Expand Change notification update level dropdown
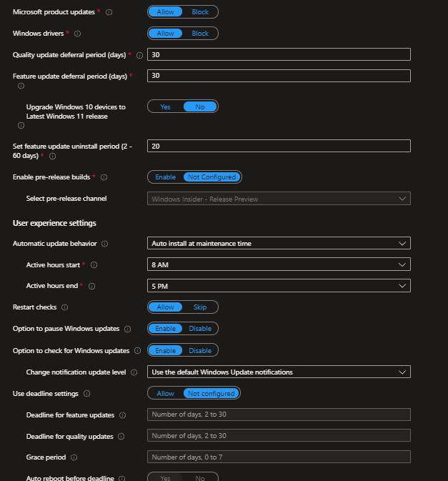This screenshot has height=481, width=448. click(279, 372)
